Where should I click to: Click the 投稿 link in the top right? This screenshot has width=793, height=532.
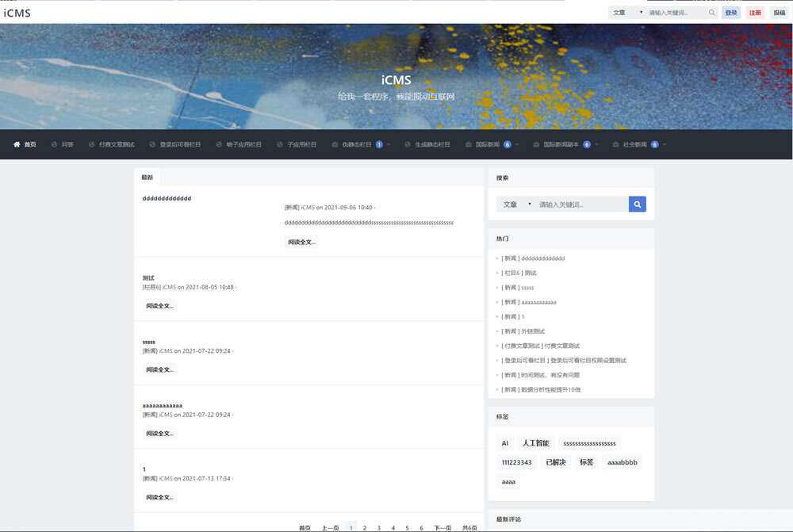pyautogui.click(x=780, y=13)
